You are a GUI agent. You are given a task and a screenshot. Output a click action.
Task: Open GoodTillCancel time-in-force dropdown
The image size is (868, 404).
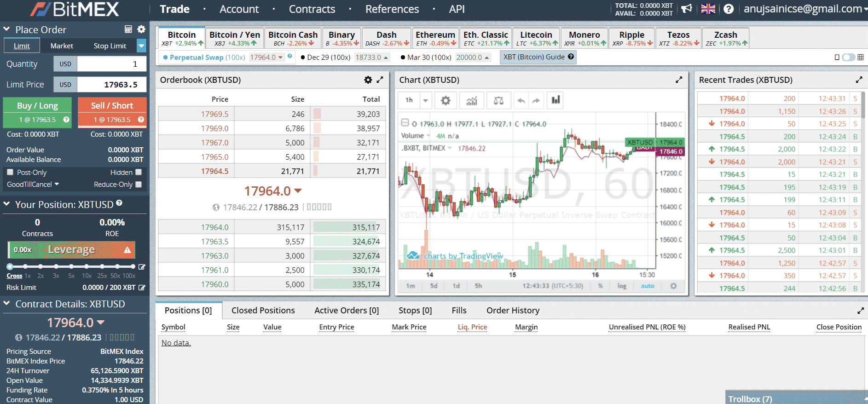33,185
